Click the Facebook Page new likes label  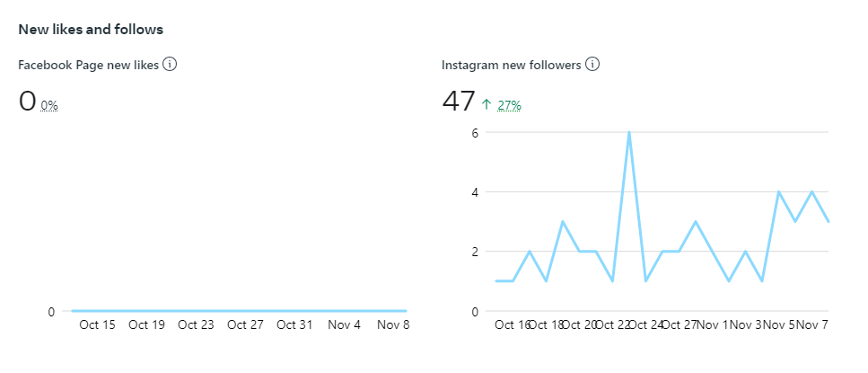pyautogui.click(x=88, y=65)
